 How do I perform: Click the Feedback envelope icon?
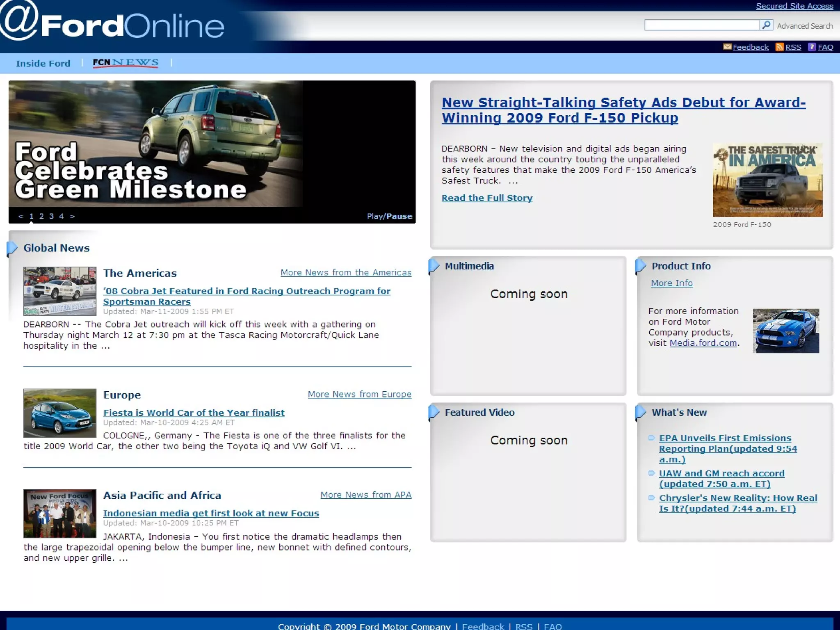[x=727, y=47]
